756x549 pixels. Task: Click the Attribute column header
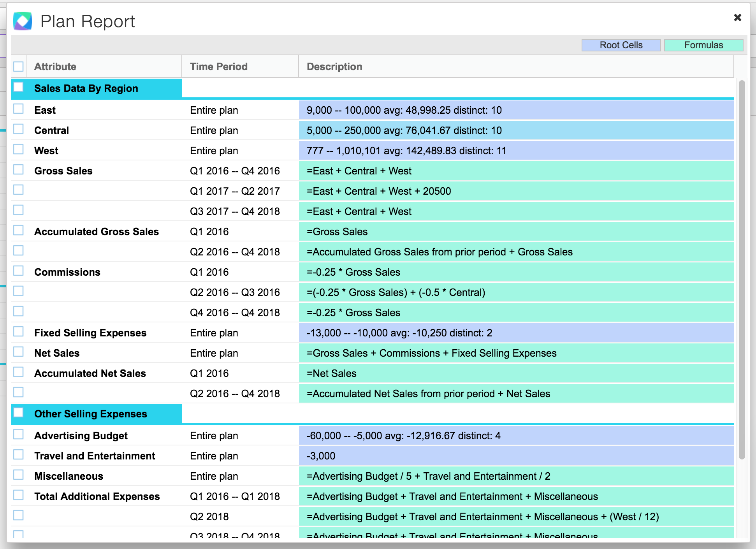pos(55,67)
